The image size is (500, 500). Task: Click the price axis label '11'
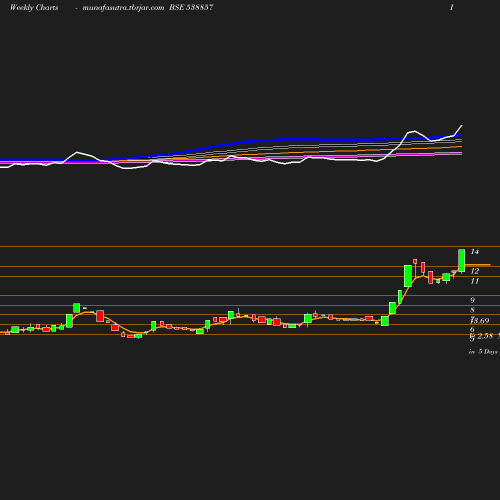(x=475, y=281)
